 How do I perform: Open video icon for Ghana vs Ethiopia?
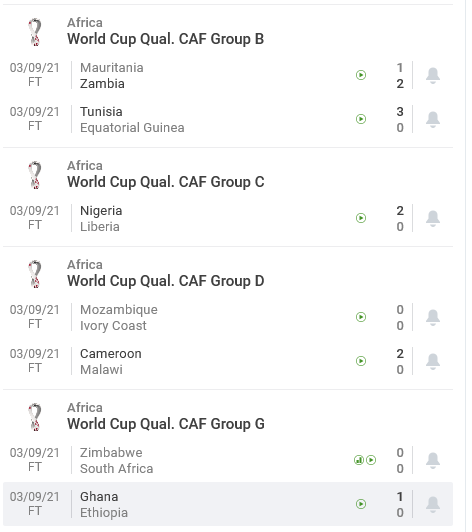pyautogui.click(x=361, y=505)
